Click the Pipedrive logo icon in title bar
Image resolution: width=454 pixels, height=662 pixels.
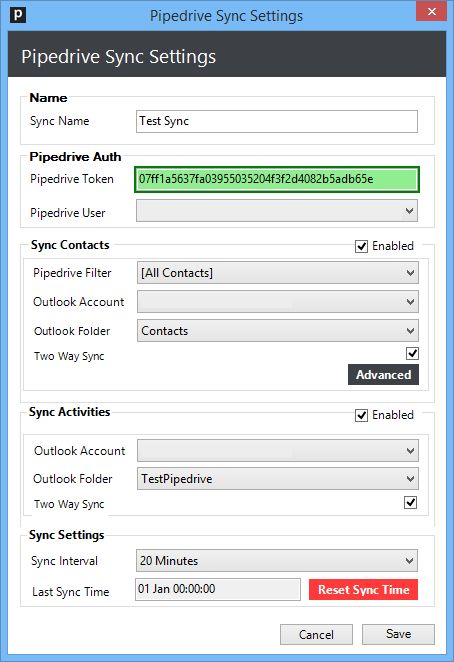pyautogui.click(x=18, y=15)
